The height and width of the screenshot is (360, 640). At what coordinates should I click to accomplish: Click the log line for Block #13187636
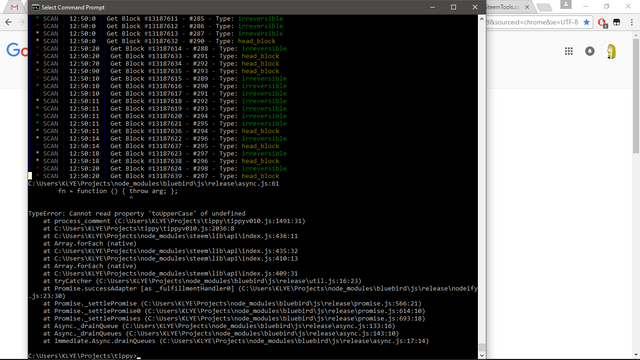(158, 131)
